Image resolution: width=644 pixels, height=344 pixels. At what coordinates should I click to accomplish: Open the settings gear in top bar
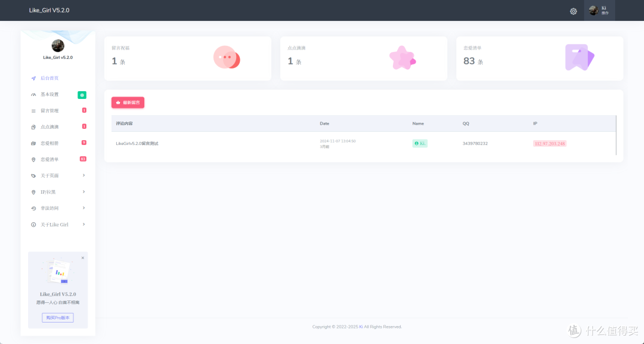pos(574,11)
